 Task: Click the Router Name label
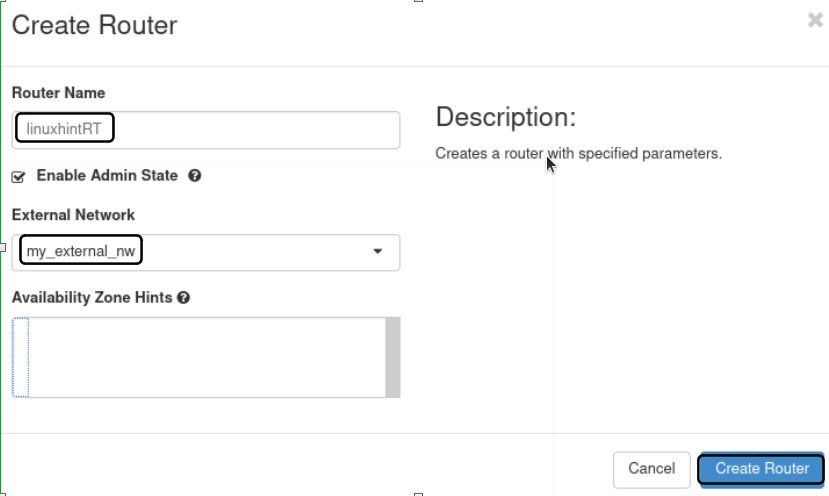[x=58, y=93]
